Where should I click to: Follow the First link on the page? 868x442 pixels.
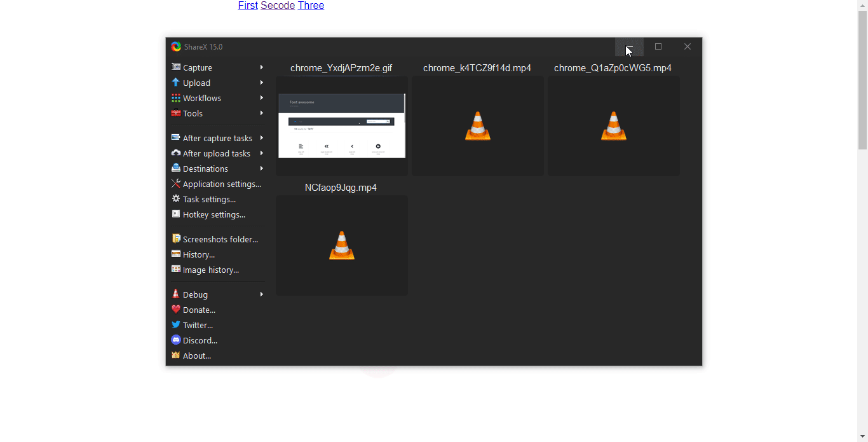tap(248, 6)
